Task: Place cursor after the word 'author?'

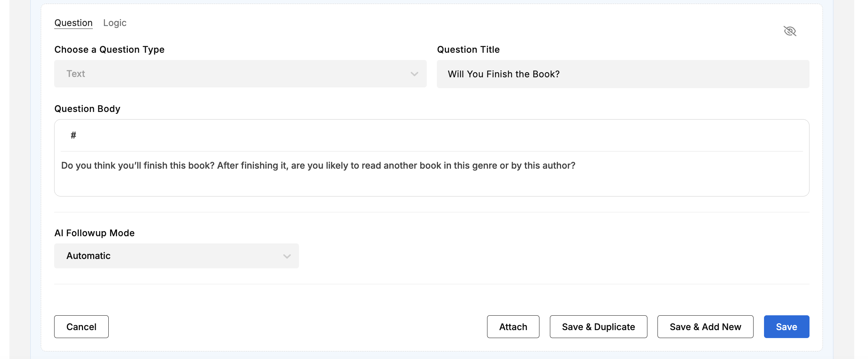Action: point(576,166)
